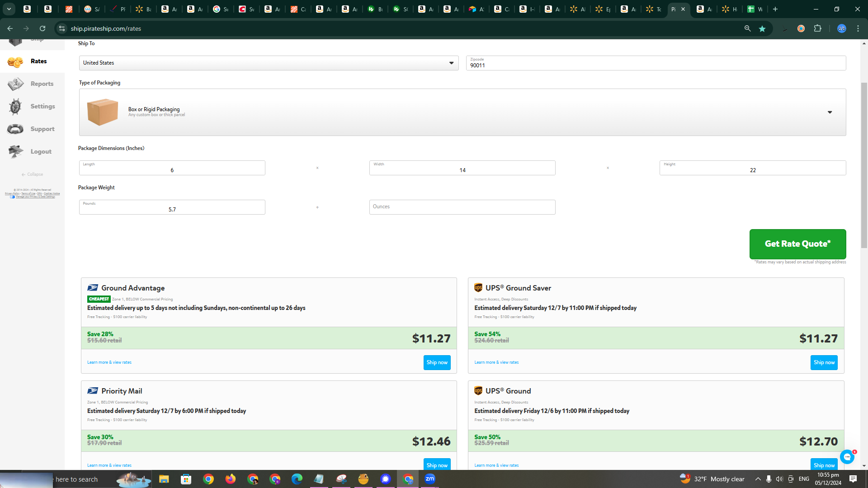Click the bookmark star icon
This screenshot has width=868, height=488.
[762, 28]
